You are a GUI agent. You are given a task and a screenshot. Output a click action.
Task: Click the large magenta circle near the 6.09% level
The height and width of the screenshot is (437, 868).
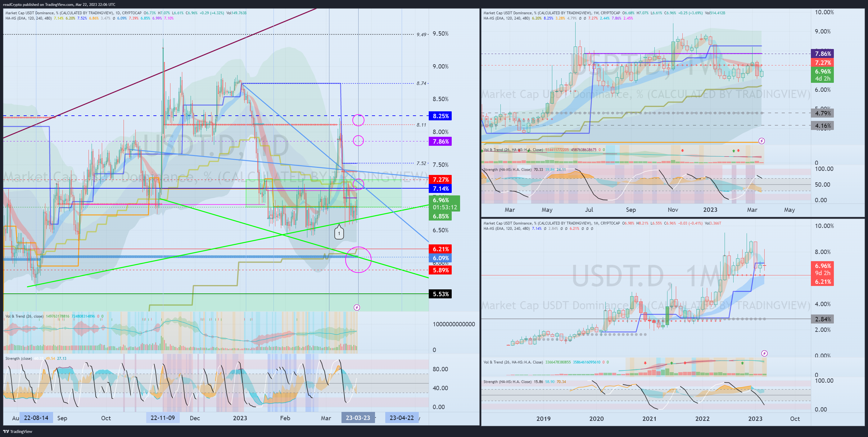(x=358, y=259)
